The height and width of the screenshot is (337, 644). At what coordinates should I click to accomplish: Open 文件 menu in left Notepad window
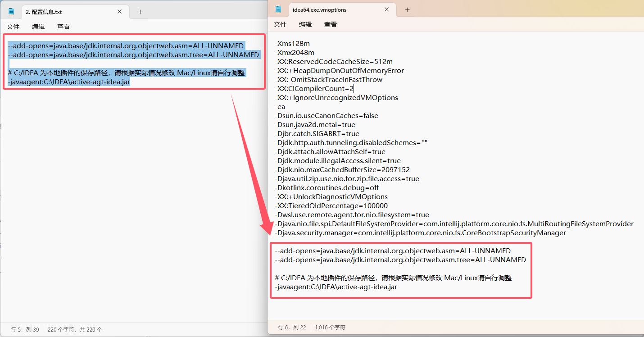pos(13,27)
